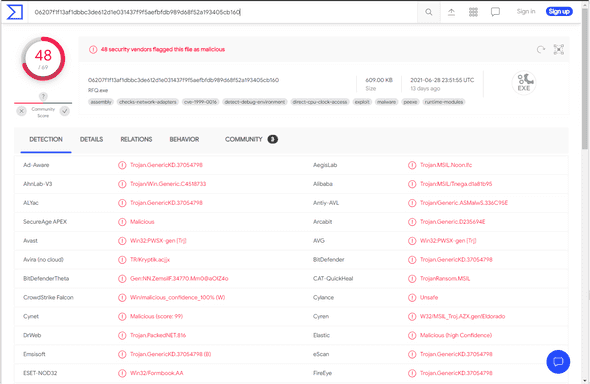Vote negative with the X community icon
Screen dimensions: 590x384
(x=21, y=111)
